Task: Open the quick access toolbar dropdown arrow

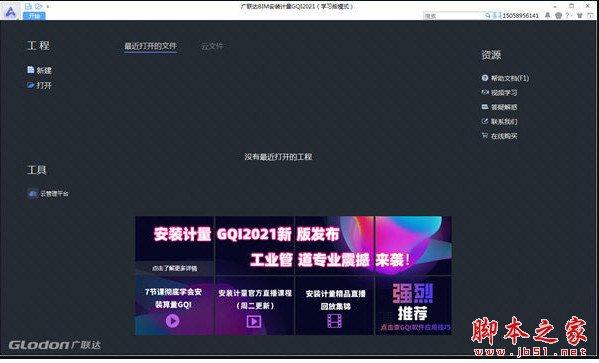Action: pos(48,6)
